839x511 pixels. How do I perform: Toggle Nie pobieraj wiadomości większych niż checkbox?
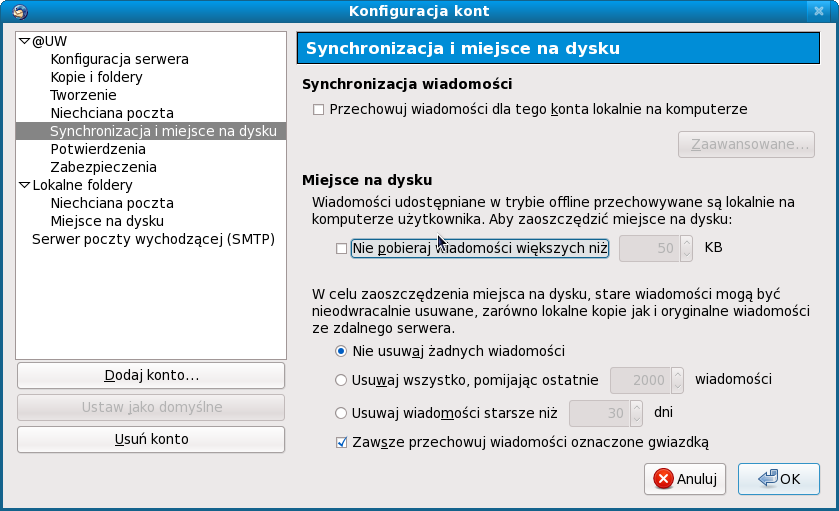click(x=342, y=248)
